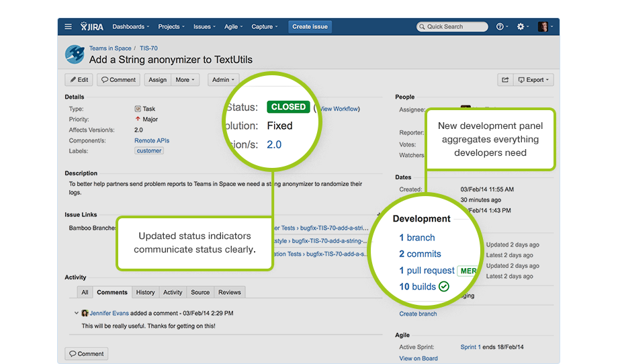Image resolution: width=618 pixels, height=364 pixels.
Task: Switch to the Reviews tab
Action: click(229, 292)
